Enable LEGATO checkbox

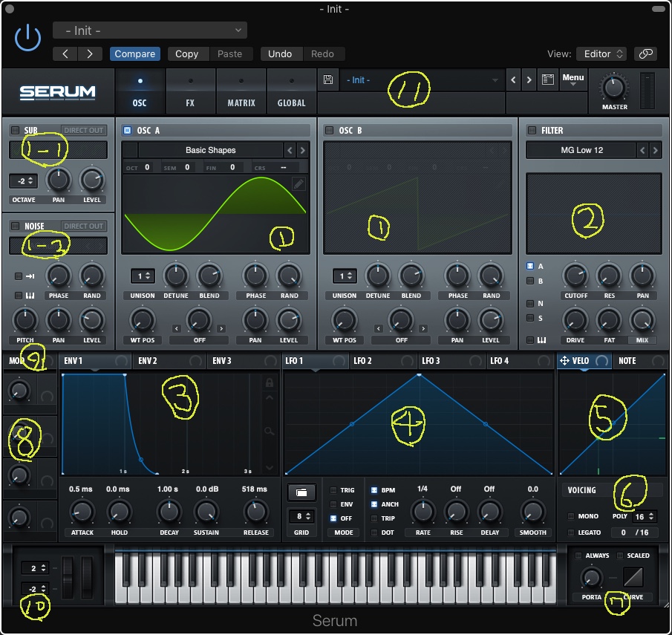coord(571,532)
